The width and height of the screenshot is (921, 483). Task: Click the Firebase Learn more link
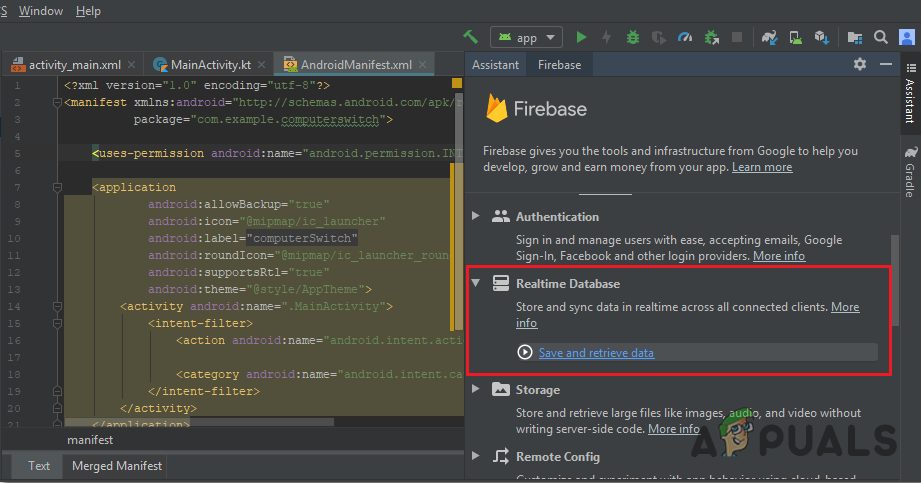pos(762,167)
